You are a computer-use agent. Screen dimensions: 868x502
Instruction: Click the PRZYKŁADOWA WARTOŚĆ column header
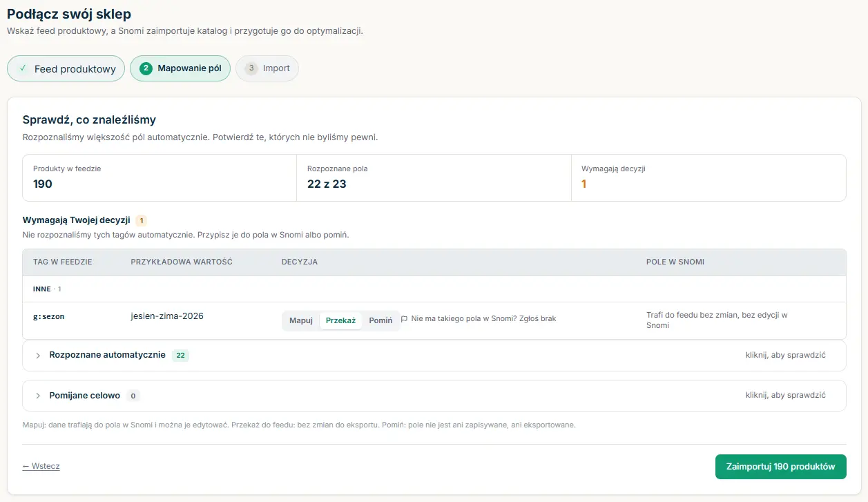point(182,262)
